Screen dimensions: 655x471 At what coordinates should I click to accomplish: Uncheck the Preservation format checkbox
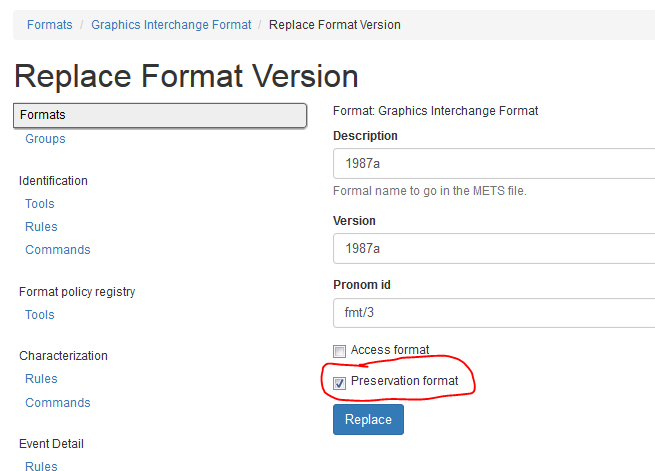pyautogui.click(x=340, y=382)
